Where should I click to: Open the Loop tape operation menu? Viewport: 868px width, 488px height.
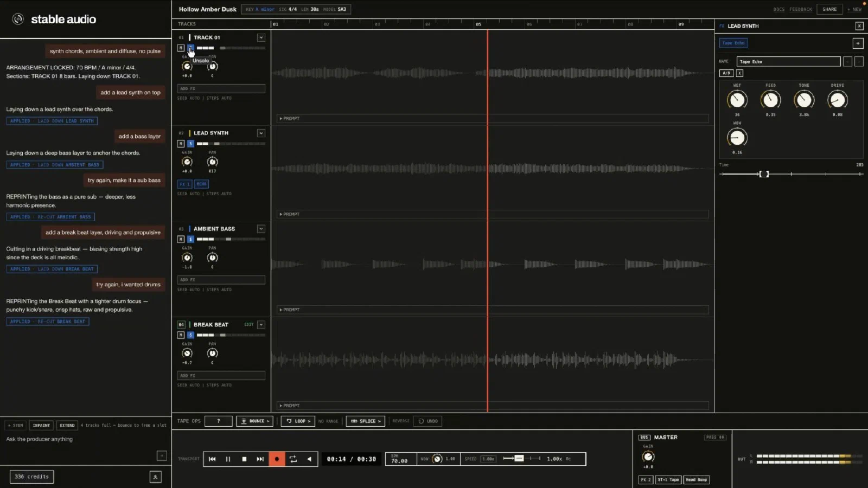click(298, 421)
